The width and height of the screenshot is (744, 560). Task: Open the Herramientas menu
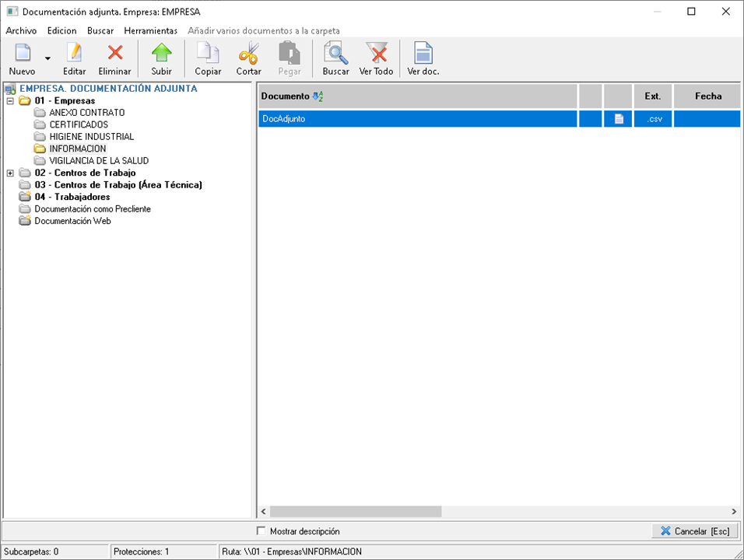coord(150,30)
